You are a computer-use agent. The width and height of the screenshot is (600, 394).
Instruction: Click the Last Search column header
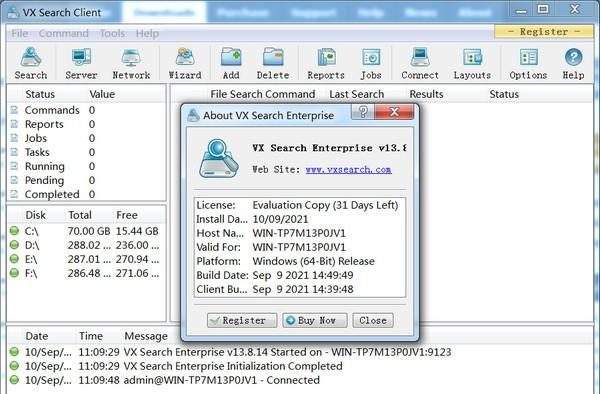[357, 94]
